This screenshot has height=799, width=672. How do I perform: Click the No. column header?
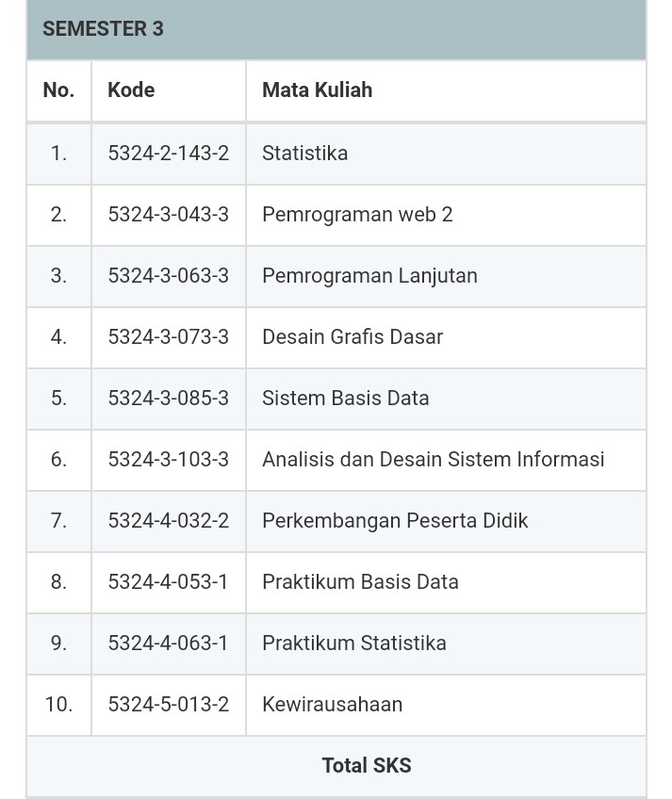pyautogui.click(x=58, y=90)
